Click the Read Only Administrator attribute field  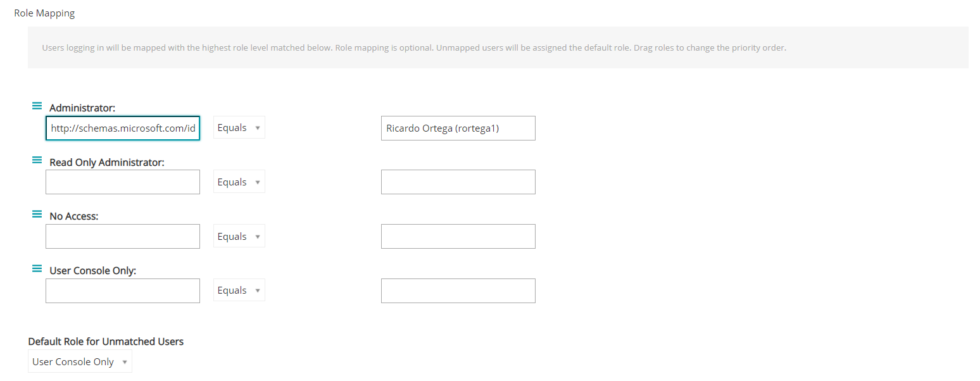[122, 182]
